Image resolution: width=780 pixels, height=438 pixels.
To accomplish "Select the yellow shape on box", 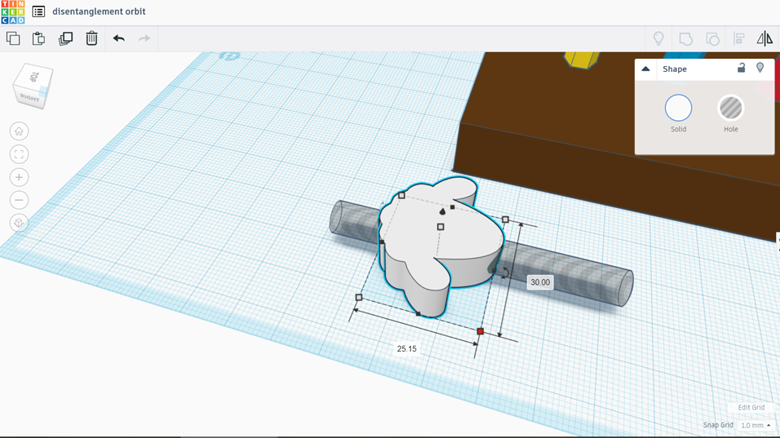I will (x=582, y=59).
